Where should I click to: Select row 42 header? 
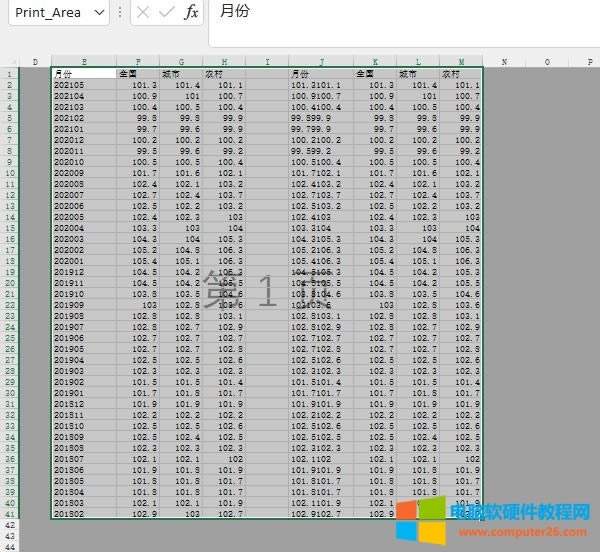[9, 524]
